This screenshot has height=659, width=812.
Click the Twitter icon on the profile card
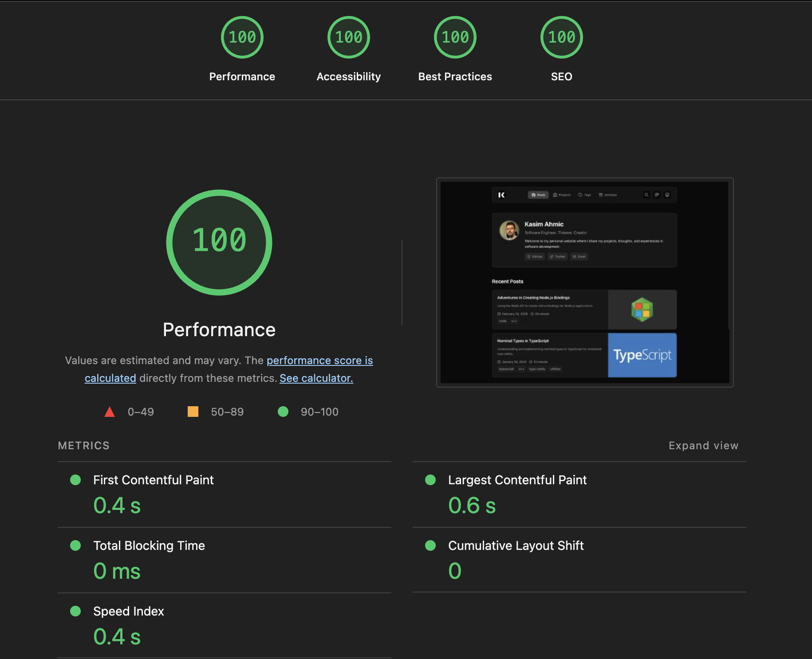coord(558,256)
